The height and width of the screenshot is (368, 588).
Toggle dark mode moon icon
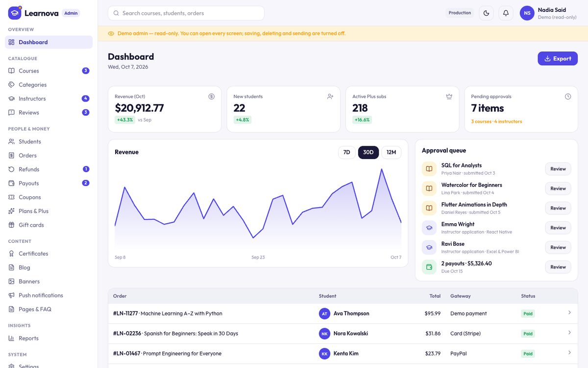[486, 13]
